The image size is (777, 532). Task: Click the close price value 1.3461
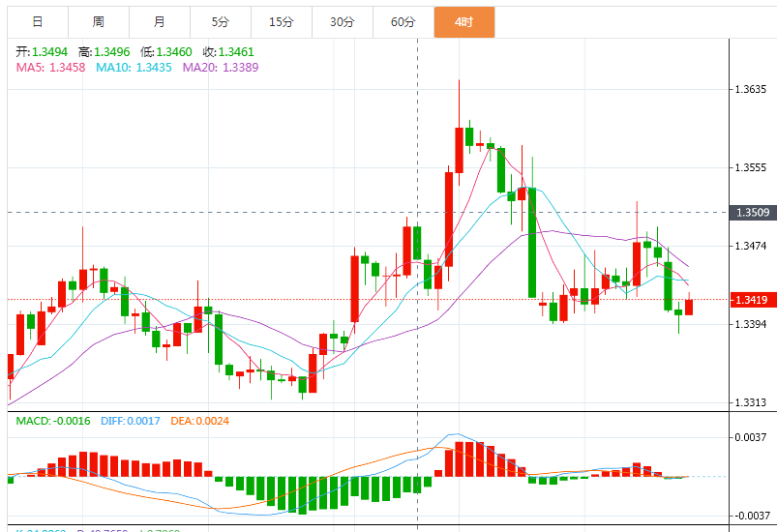[236, 52]
